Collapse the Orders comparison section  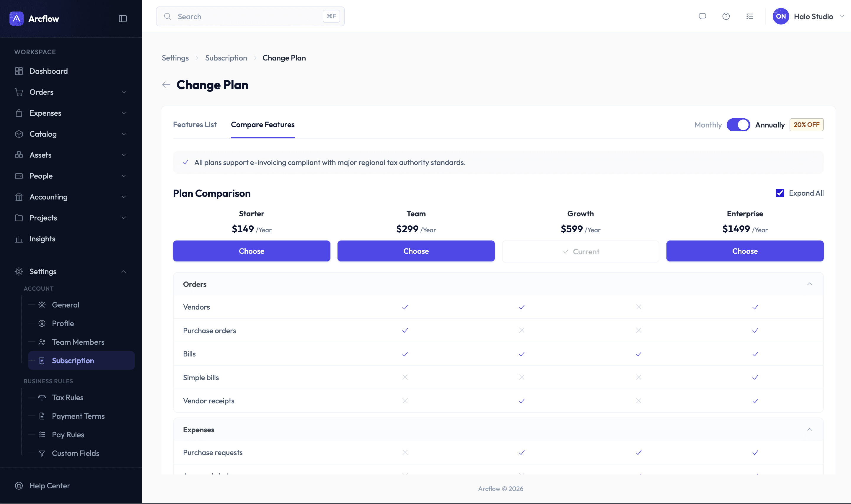[x=810, y=284]
